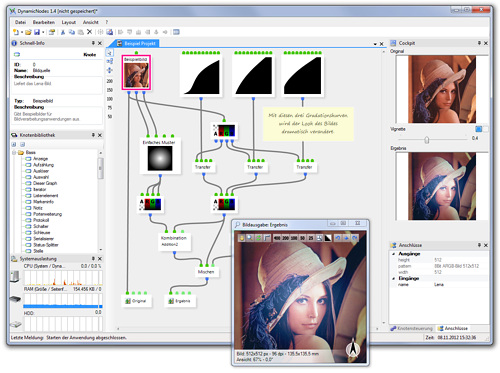This screenshot has width=500, height=373.
Task: Toggle black-white background in Bildausgabe
Action: (x=328, y=238)
